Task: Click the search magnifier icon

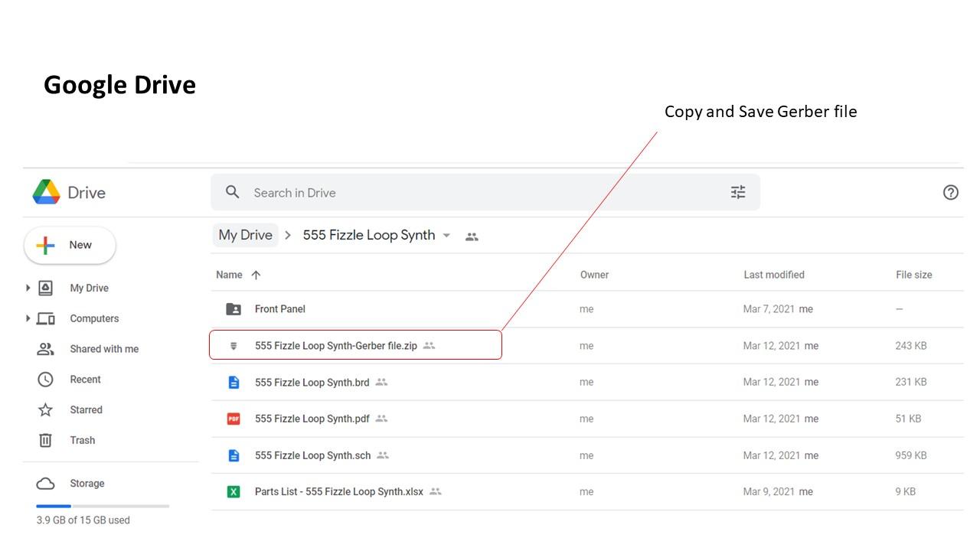Action: [x=233, y=192]
